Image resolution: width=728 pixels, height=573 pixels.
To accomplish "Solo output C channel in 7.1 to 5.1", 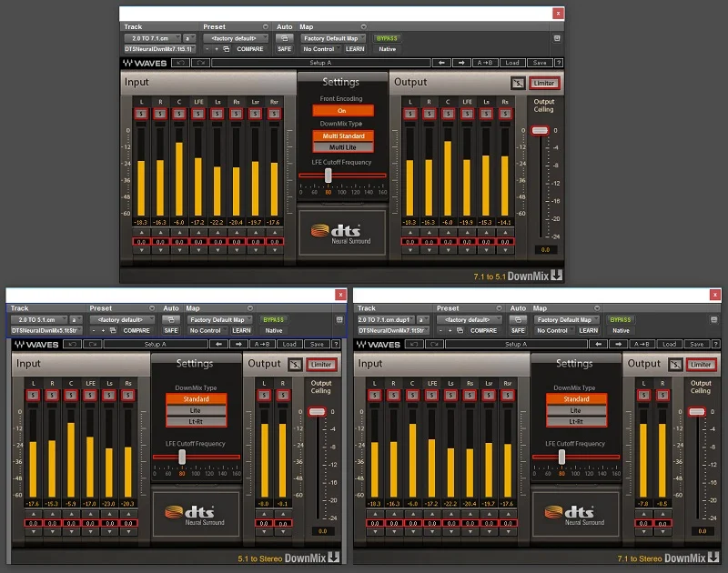I will pyautogui.click(x=448, y=114).
